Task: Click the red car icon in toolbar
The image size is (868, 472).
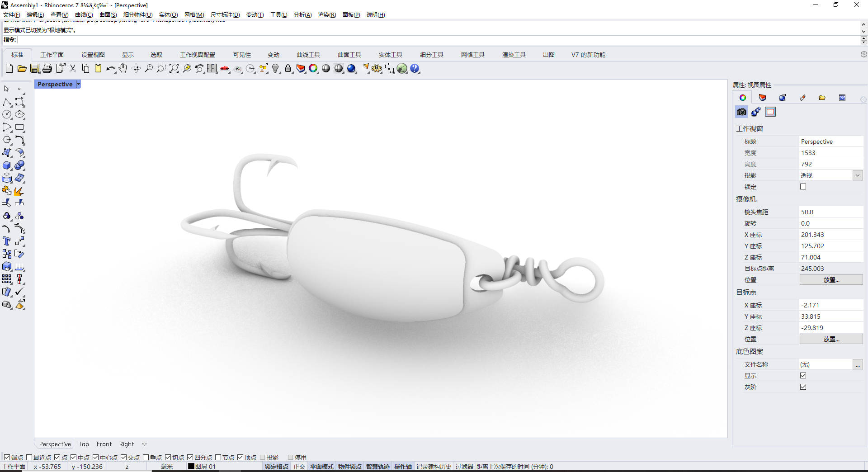Action: pyautogui.click(x=225, y=69)
